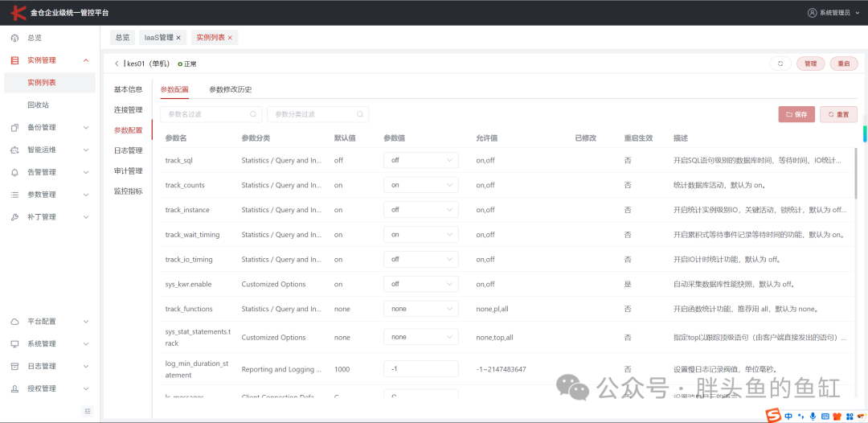Viewport: 868px width, 423px height.
Task: Open the track_sql parameter value dropdown
Action: [x=420, y=160]
